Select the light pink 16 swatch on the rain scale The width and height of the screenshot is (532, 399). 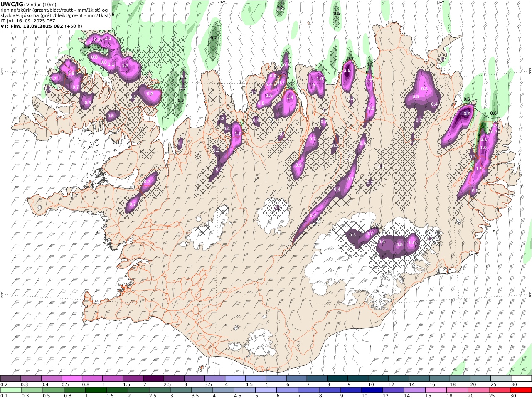435,390
